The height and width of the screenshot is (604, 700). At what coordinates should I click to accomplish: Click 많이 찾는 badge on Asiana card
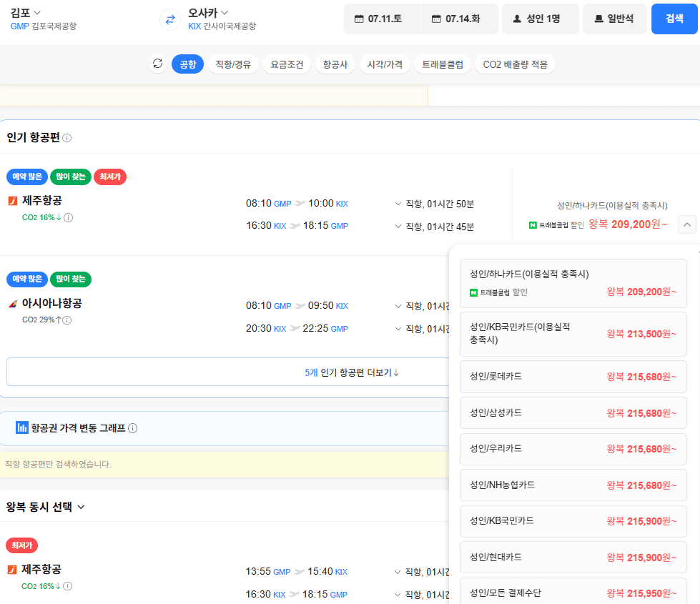tap(71, 279)
